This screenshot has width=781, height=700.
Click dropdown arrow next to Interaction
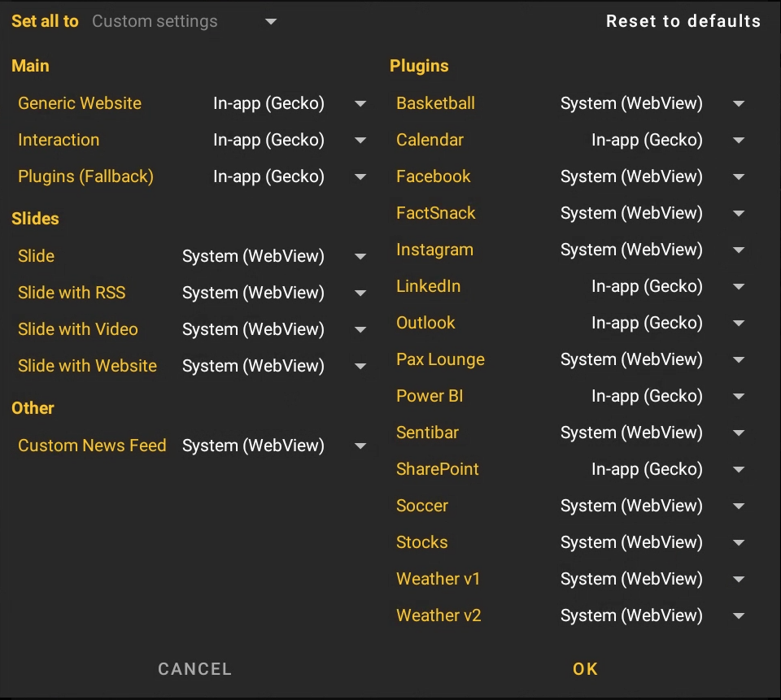click(x=360, y=141)
